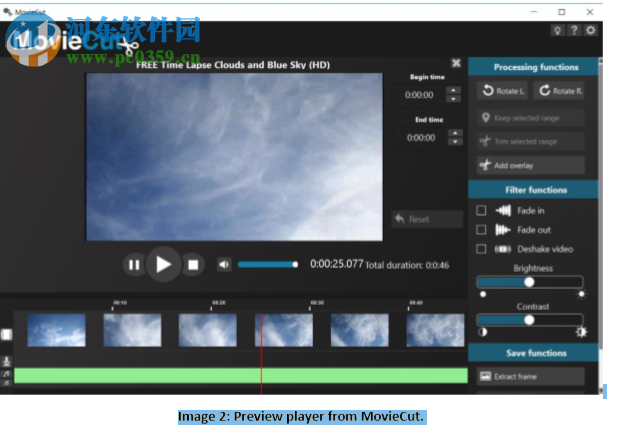The width and height of the screenshot is (620, 431).
Task: Click the 00:30 timeline marker
Action: [317, 302]
